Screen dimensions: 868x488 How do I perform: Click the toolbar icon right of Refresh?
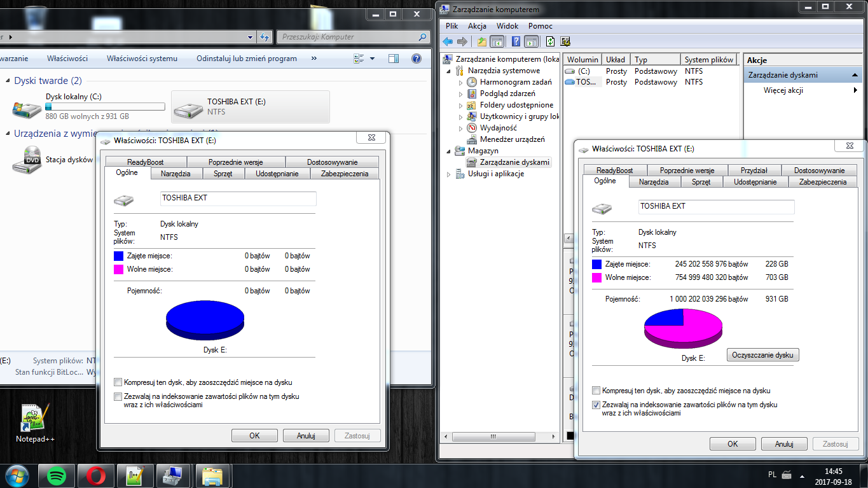tap(565, 41)
